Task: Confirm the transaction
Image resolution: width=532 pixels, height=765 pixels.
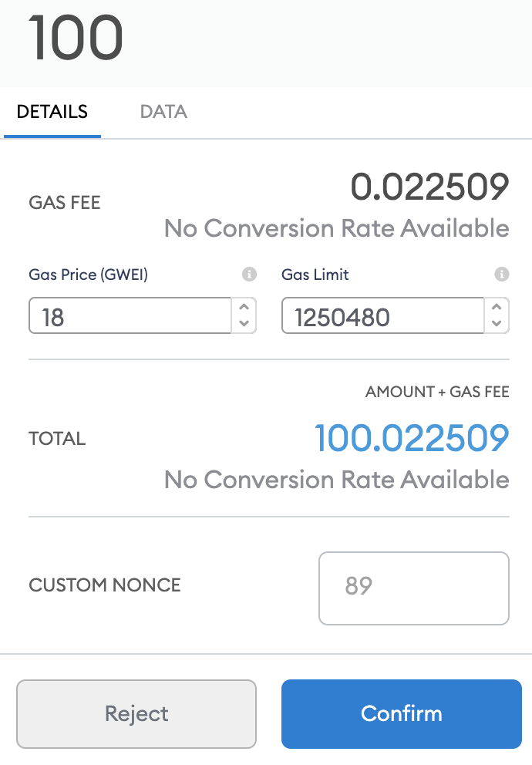Action: click(402, 714)
